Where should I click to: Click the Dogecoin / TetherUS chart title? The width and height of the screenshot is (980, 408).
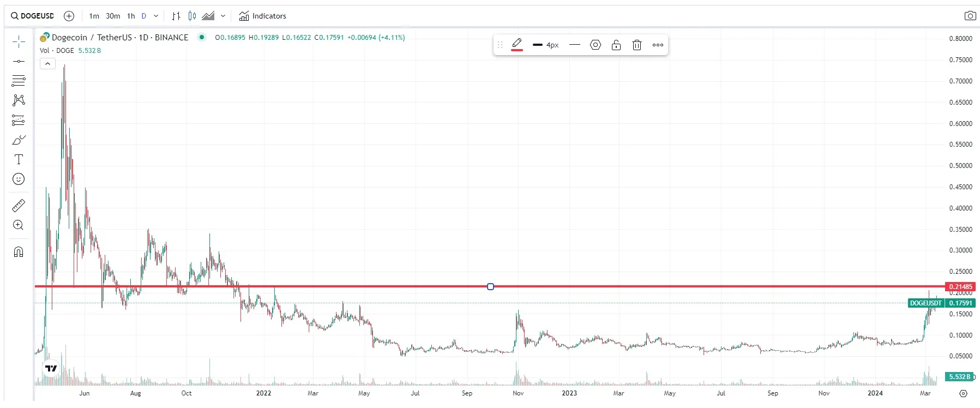119,37
